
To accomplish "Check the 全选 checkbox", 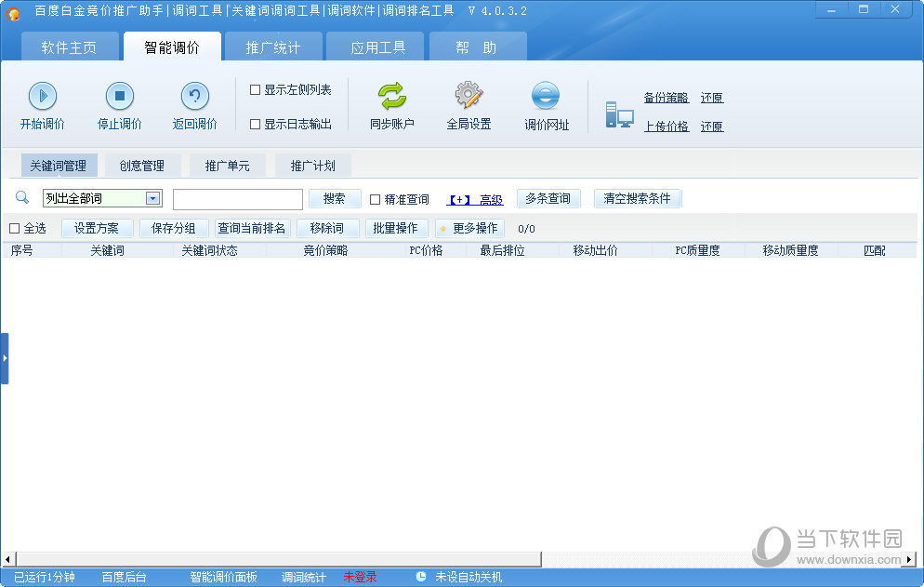I will pyautogui.click(x=15, y=228).
